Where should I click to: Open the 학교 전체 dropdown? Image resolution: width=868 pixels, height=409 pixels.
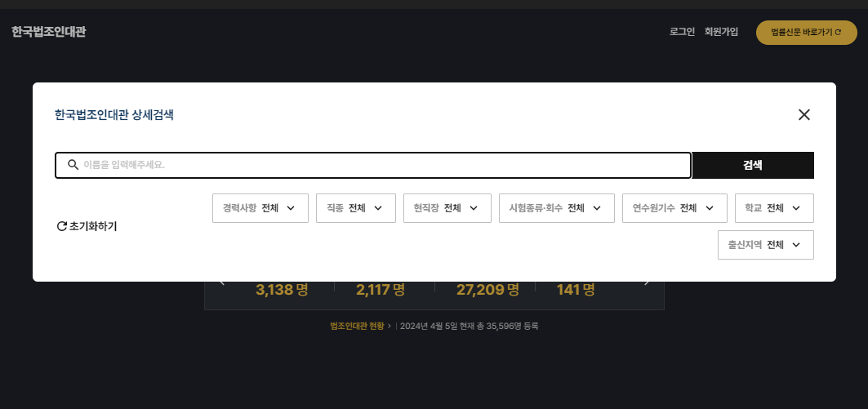774,208
